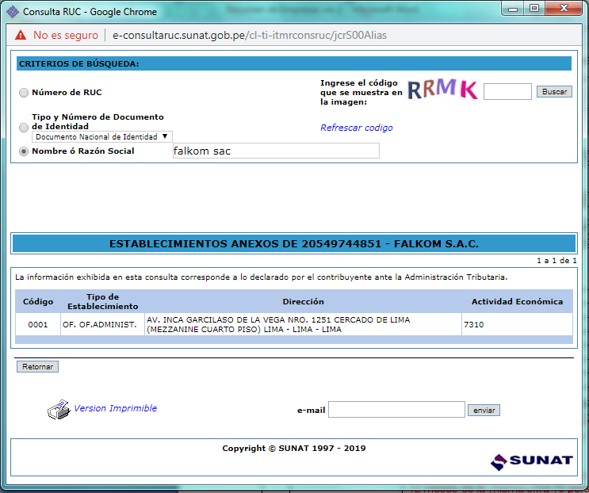The height and width of the screenshot is (493, 589).
Task: Click the CRITERIOS DE BÚSQUEDA heading
Action: [79, 64]
